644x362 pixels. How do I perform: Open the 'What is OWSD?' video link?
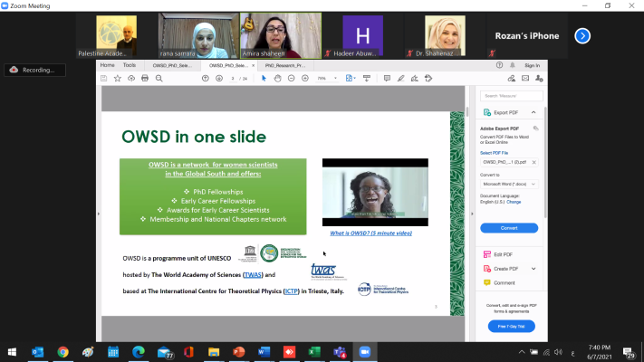pyautogui.click(x=375, y=233)
